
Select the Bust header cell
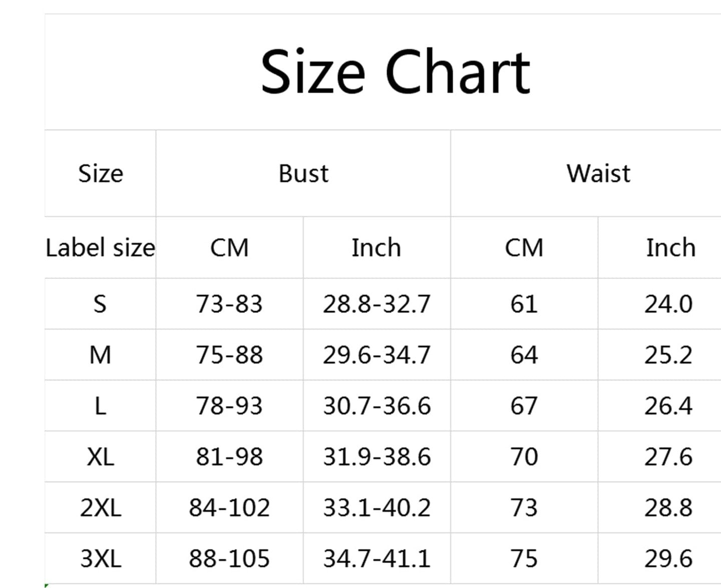(303, 174)
